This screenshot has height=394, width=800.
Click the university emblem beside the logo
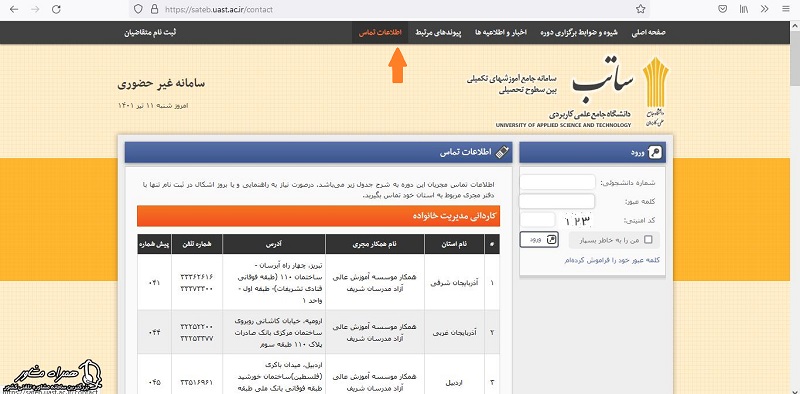point(656,92)
